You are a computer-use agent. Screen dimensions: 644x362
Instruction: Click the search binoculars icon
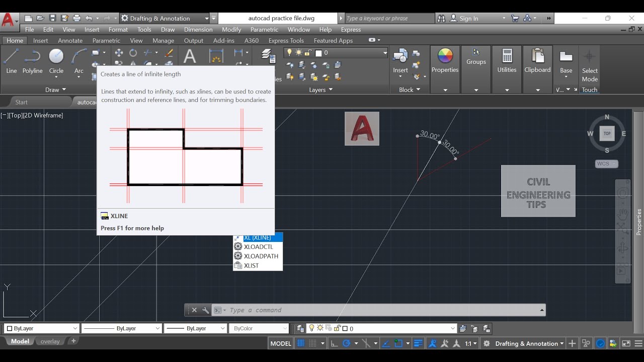[441, 18]
